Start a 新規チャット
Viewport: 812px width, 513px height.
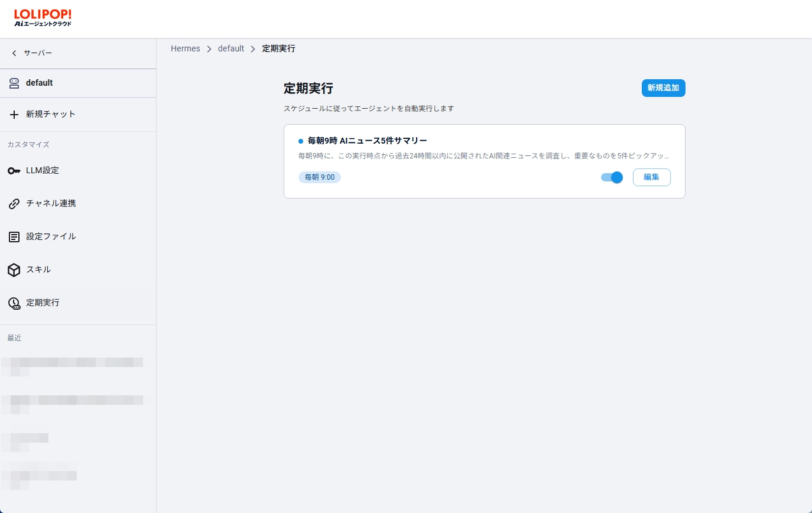pyautogui.click(x=51, y=114)
